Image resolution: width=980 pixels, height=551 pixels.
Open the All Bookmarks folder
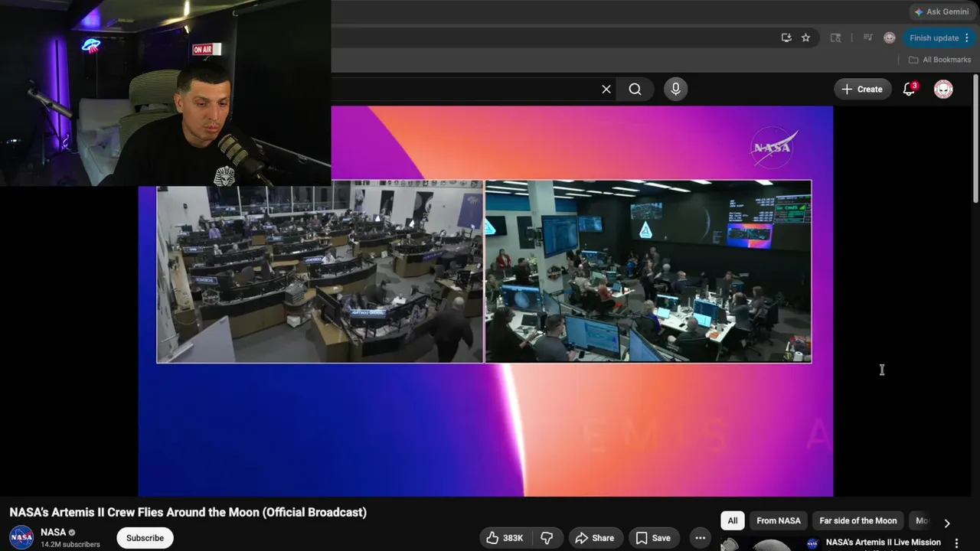pyautogui.click(x=939, y=60)
